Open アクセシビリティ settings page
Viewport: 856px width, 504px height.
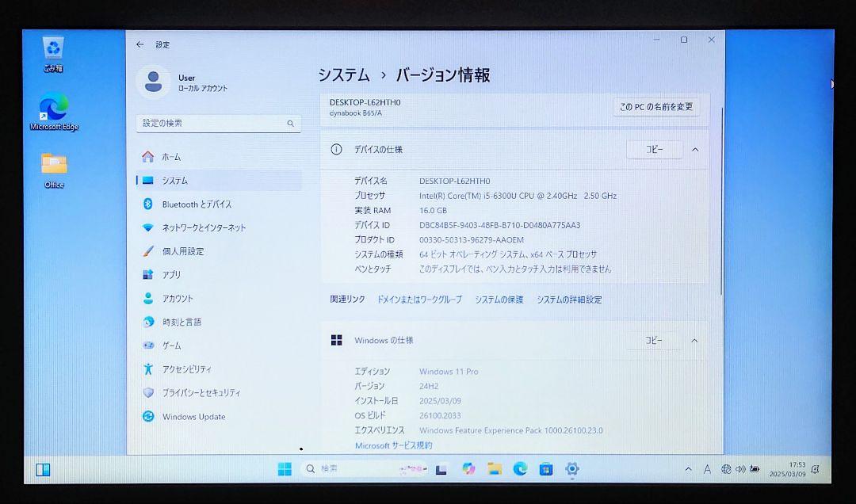tap(219, 369)
